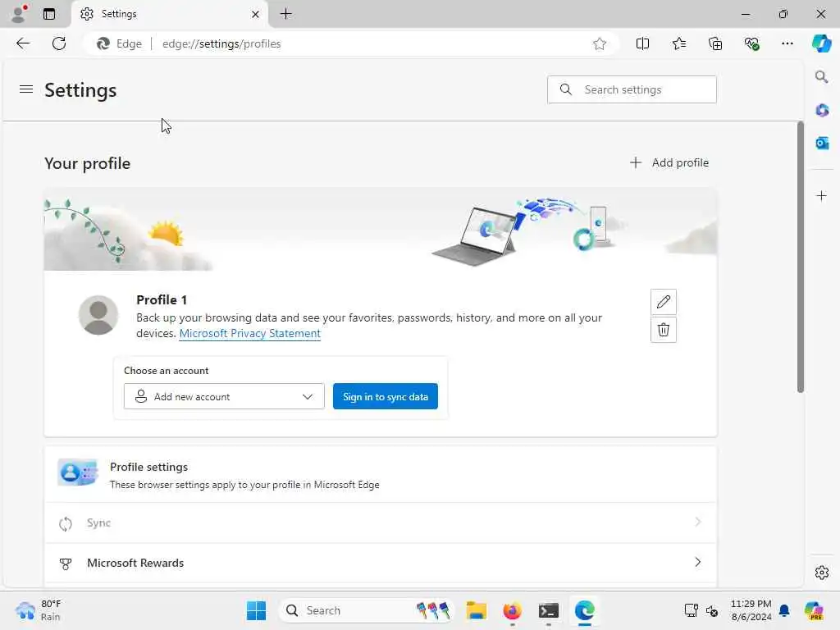Click the Profile settings heading
The height and width of the screenshot is (630, 840).
149,467
